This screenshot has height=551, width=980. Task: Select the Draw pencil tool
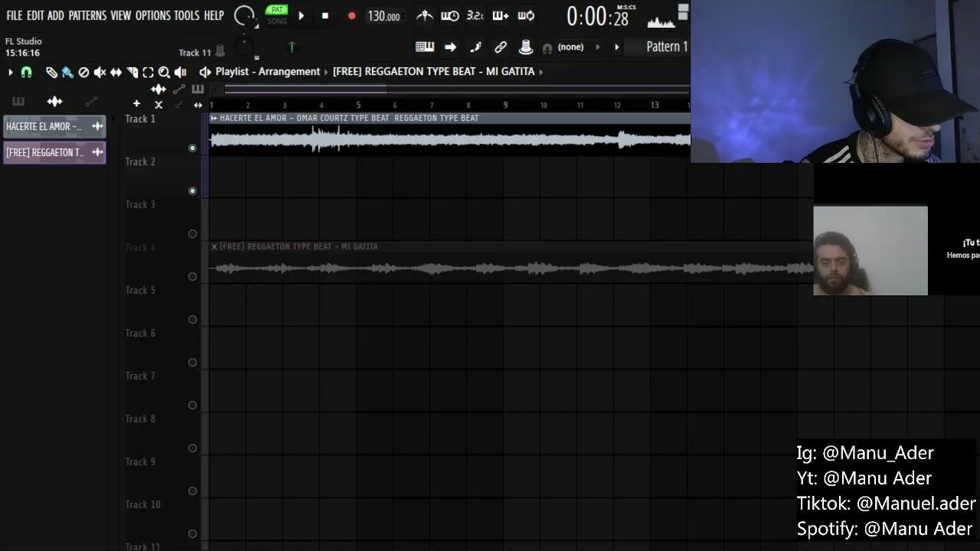[51, 72]
